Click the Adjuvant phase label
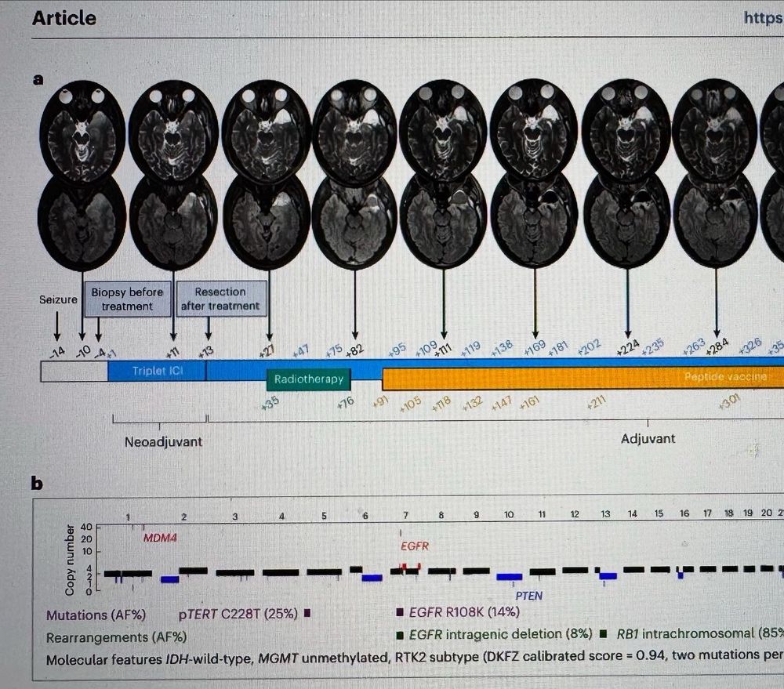Screen dimensions: 784x689 [648, 438]
